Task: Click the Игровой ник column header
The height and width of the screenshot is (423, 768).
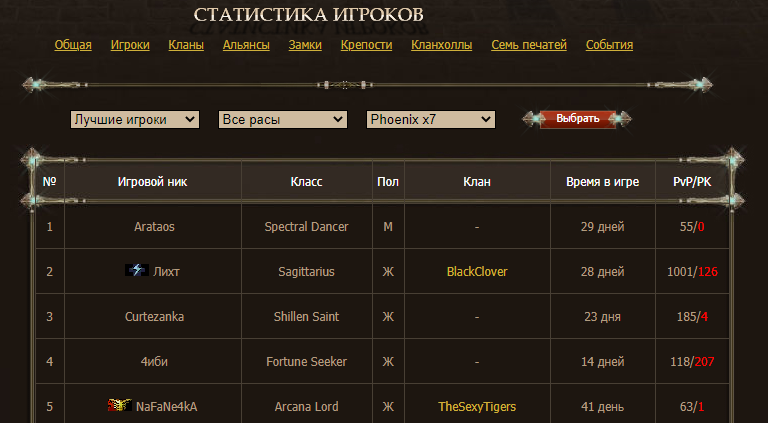Action: pos(152,182)
